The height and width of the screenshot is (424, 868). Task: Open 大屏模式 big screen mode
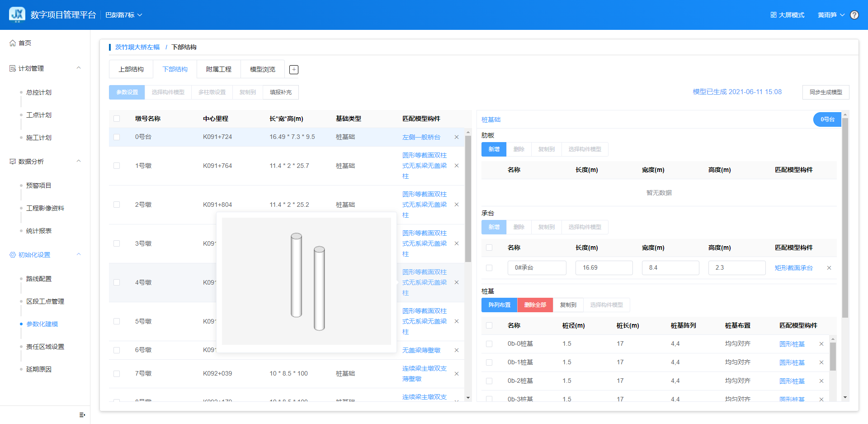[x=787, y=15]
